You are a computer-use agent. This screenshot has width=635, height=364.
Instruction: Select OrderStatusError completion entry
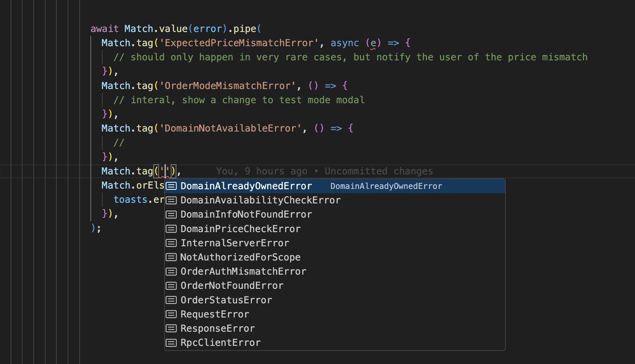coord(335,300)
